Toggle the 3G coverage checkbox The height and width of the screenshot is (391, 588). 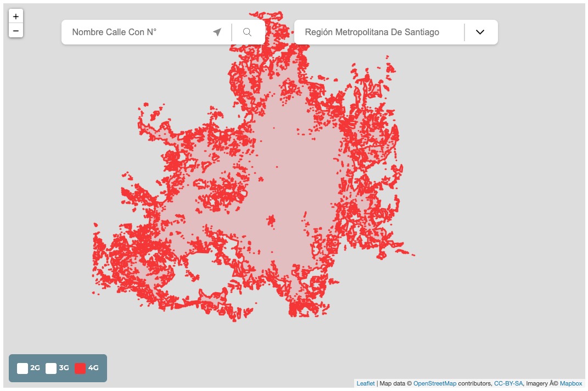tap(51, 368)
